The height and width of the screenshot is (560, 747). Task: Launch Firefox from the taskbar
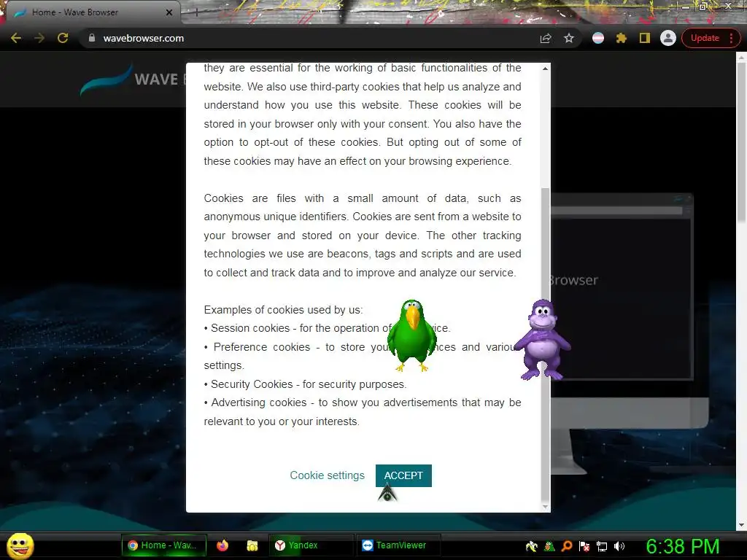coord(222,545)
